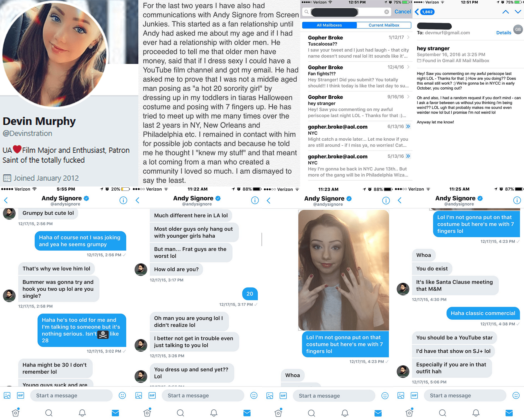Image resolution: width=524 pixels, height=420 pixels.
Task: Select the All Mailboxes scope
Action: tap(329, 25)
